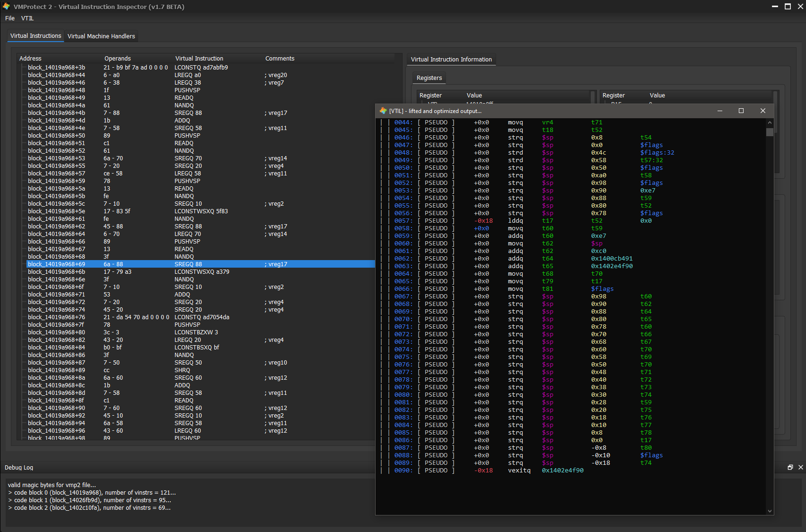Switch to Virtual Machine Handlers tab

[x=101, y=36]
